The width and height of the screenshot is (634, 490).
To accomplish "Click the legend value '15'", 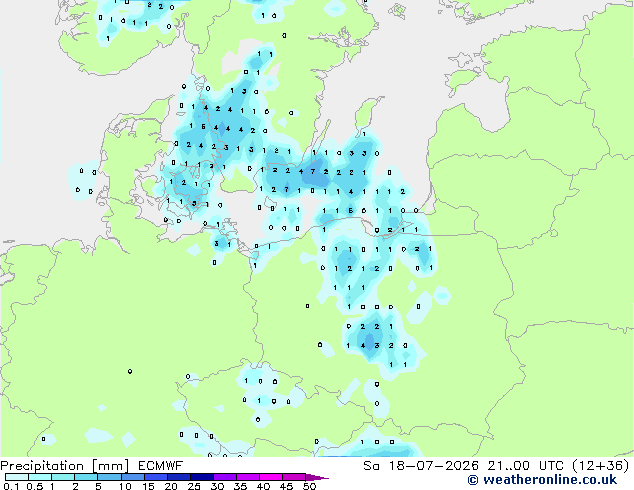I will click(x=148, y=486).
